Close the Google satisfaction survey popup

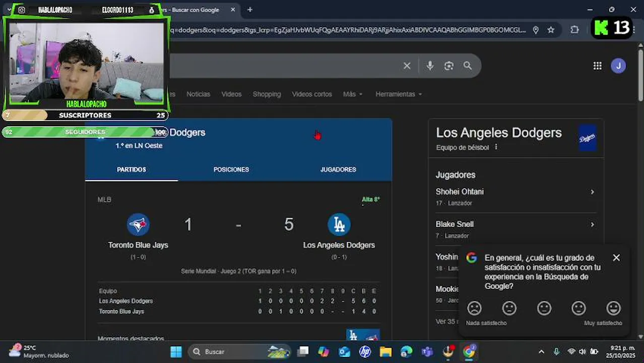point(616,258)
